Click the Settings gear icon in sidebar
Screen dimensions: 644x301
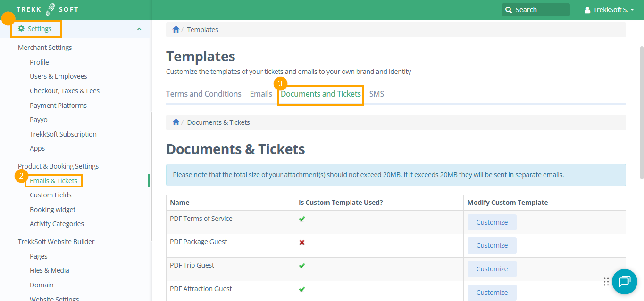tap(21, 29)
